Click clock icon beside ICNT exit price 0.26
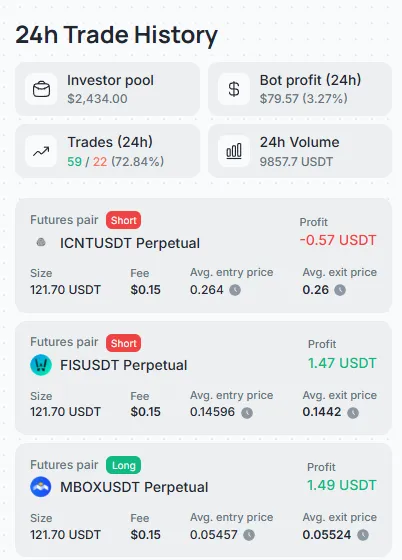The width and height of the screenshot is (402, 560). tap(340, 290)
